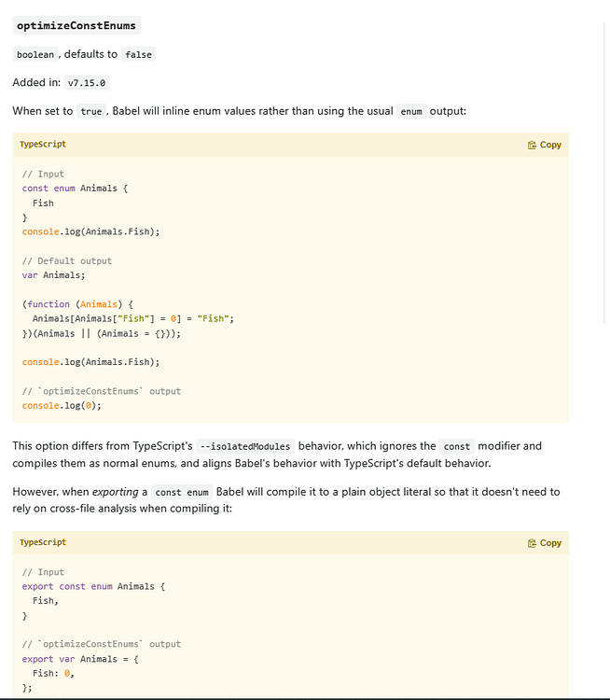Click the Copy icon in the first code block
Viewport: 610px width, 700px height.
click(x=532, y=146)
